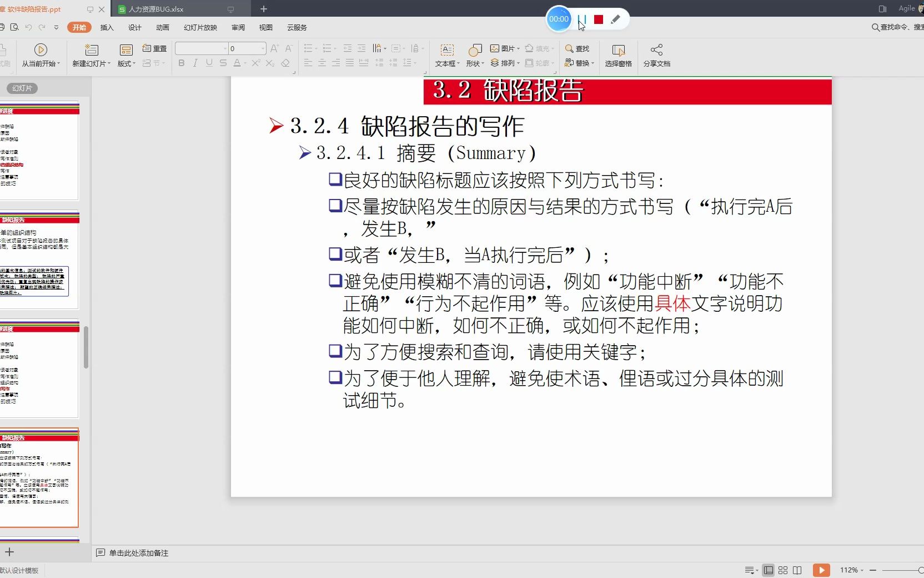Screen dimensions: 924x578
Task: Click the recording pencil annotate icon
Action: point(615,19)
